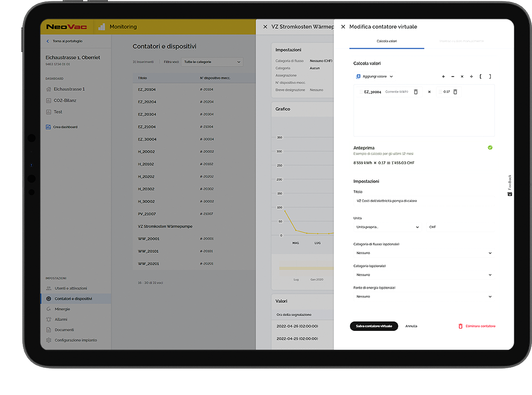Expand the Categoria di flusso dropdown
Image resolution: width=532 pixels, height=395 pixels.
pyautogui.click(x=424, y=253)
